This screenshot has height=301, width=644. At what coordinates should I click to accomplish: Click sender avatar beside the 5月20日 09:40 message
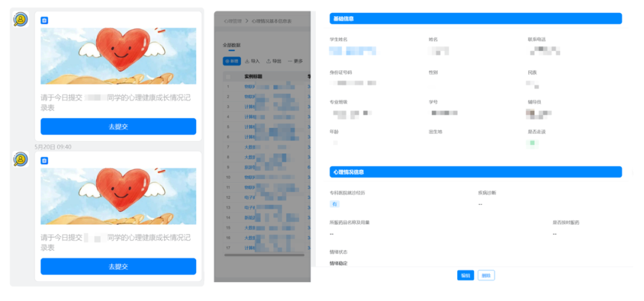[20, 159]
